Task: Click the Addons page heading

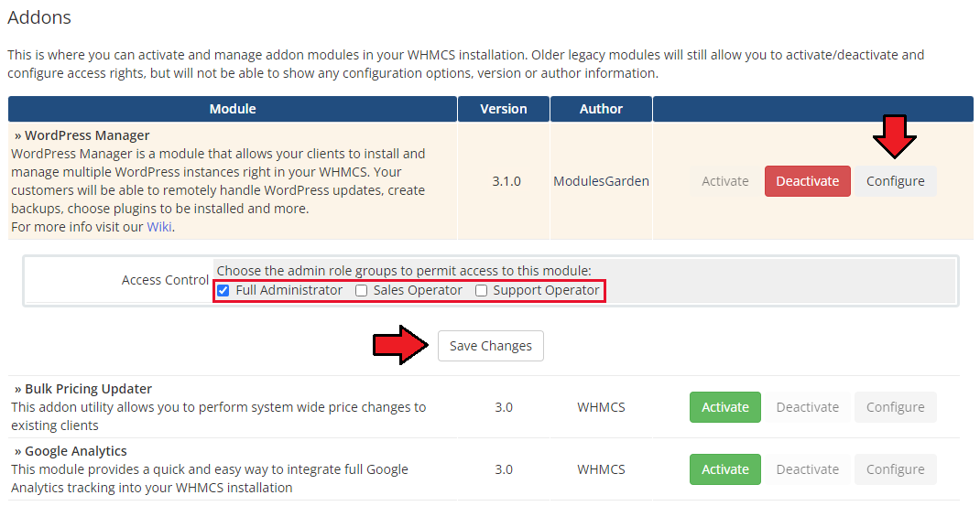Action: (39, 17)
